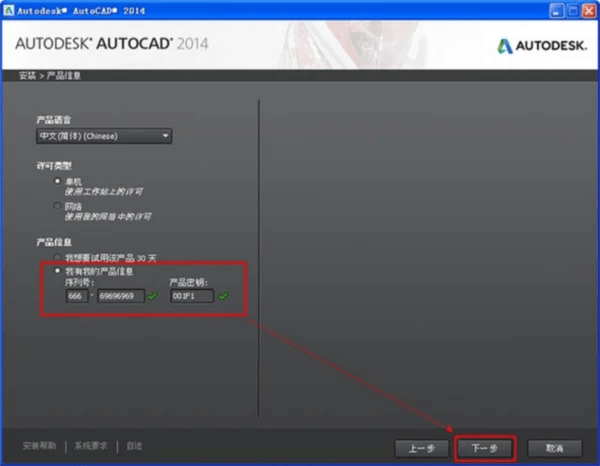
Task: Click the serial number field 69696969
Action: click(121, 296)
